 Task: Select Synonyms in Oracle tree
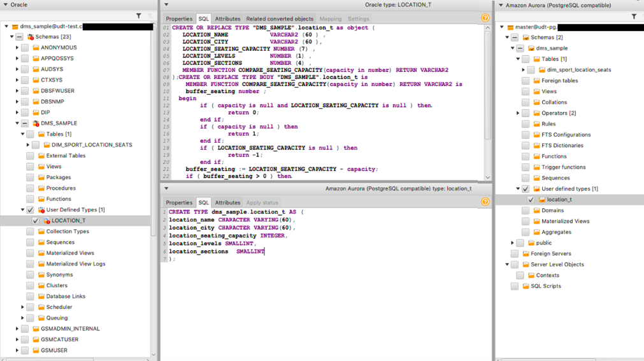point(59,275)
